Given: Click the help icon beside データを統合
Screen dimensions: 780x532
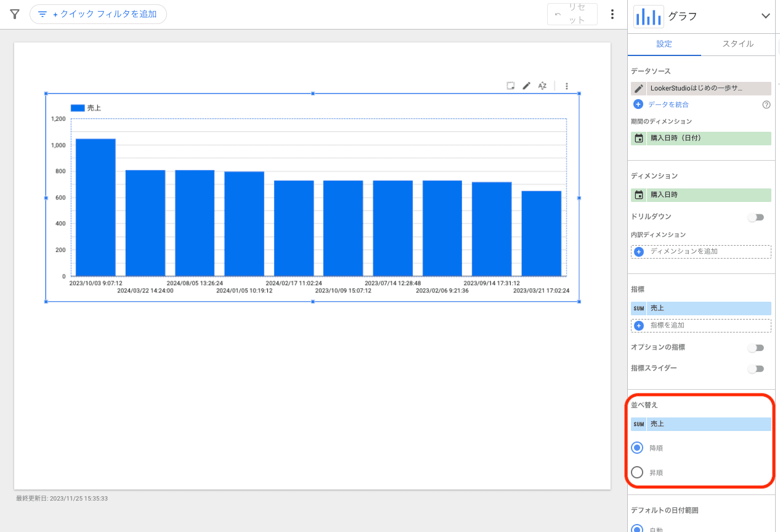Looking at the screenshot, I should click(766, 105).
